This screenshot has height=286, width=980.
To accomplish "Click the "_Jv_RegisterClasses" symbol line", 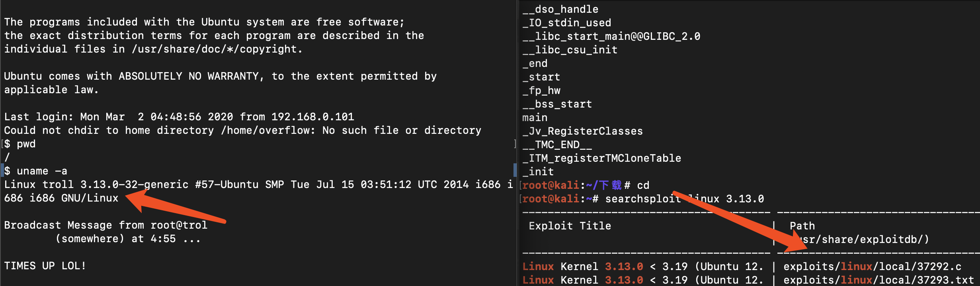I will (x=583, y=131).
